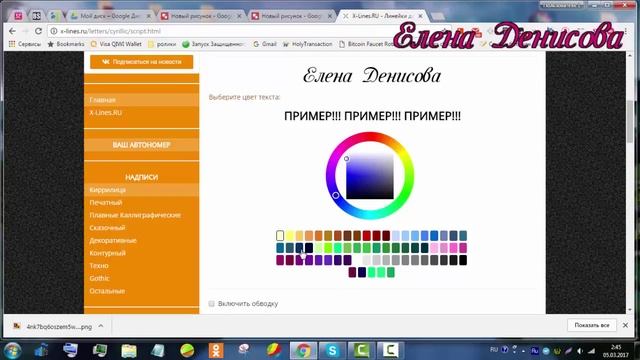Go back in the browser
This screenshot has height=360, width=640.
coord(12,31)
